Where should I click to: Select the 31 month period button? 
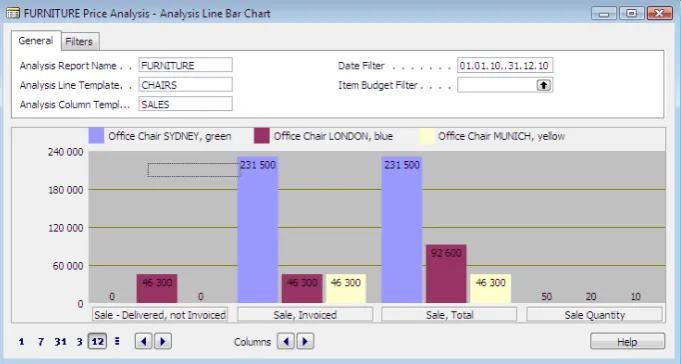60,342
